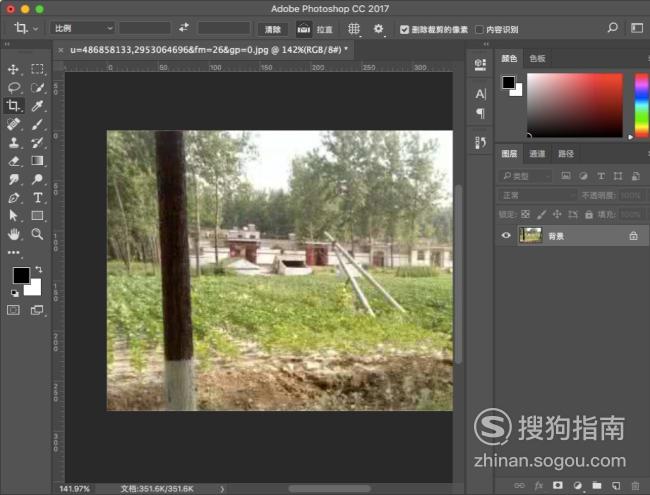
Task: Select the Brush tool
Action: pyautogui.click(x=37, y=124)
